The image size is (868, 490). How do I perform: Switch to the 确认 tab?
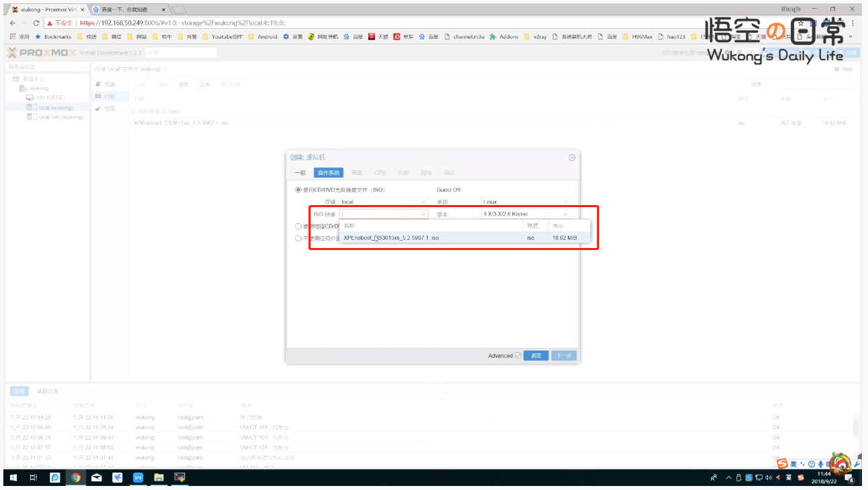pyautogui.click(x=449, y=173)
